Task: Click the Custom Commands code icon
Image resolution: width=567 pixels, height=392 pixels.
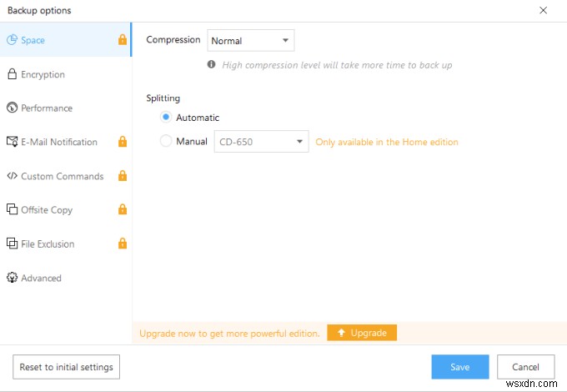Action: pyautogui.click(x=13, y=176)
